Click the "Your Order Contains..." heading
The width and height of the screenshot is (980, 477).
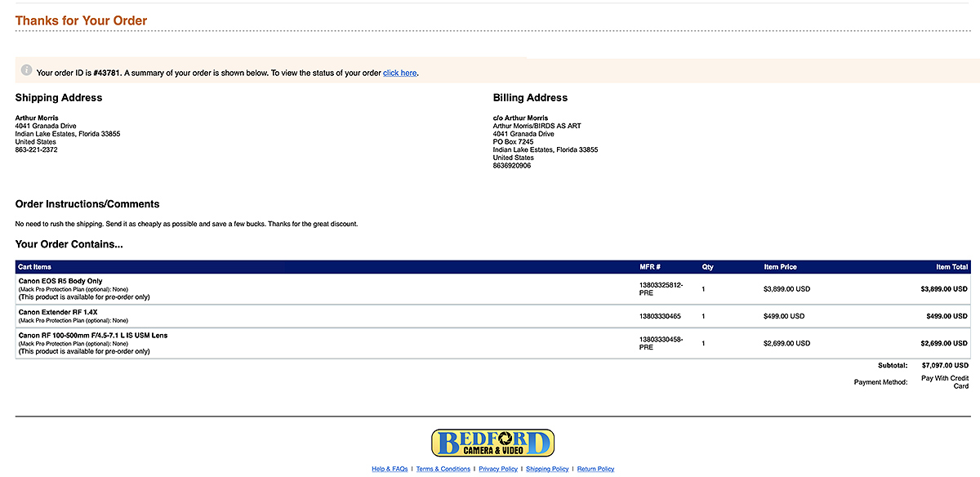tap(69, 244)
